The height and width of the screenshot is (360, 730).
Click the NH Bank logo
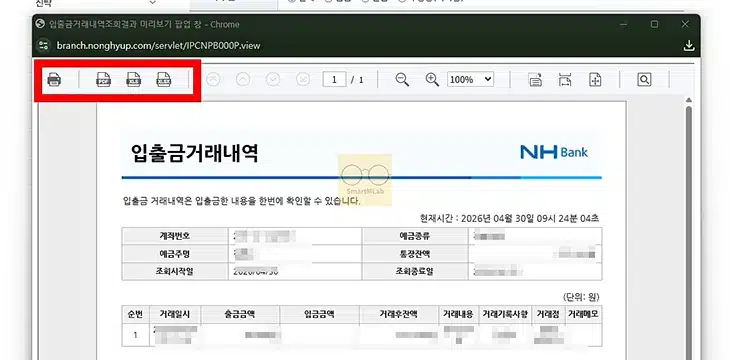click(554, 152)
